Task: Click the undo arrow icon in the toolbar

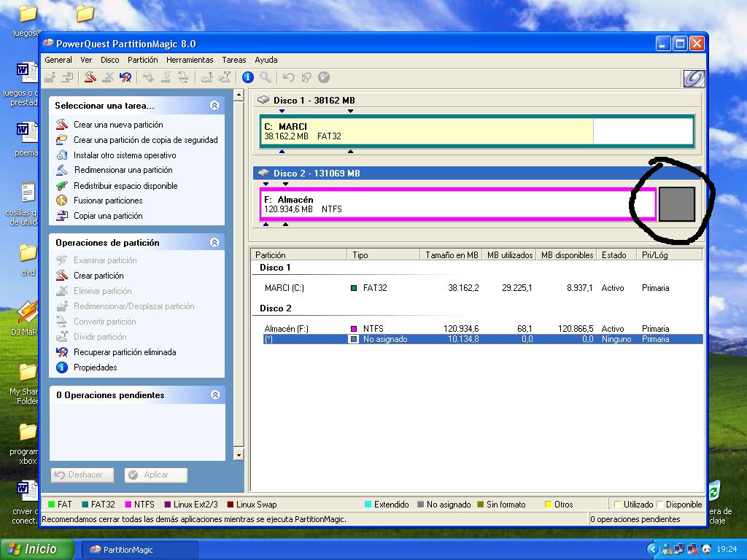Action: [288, 77]
